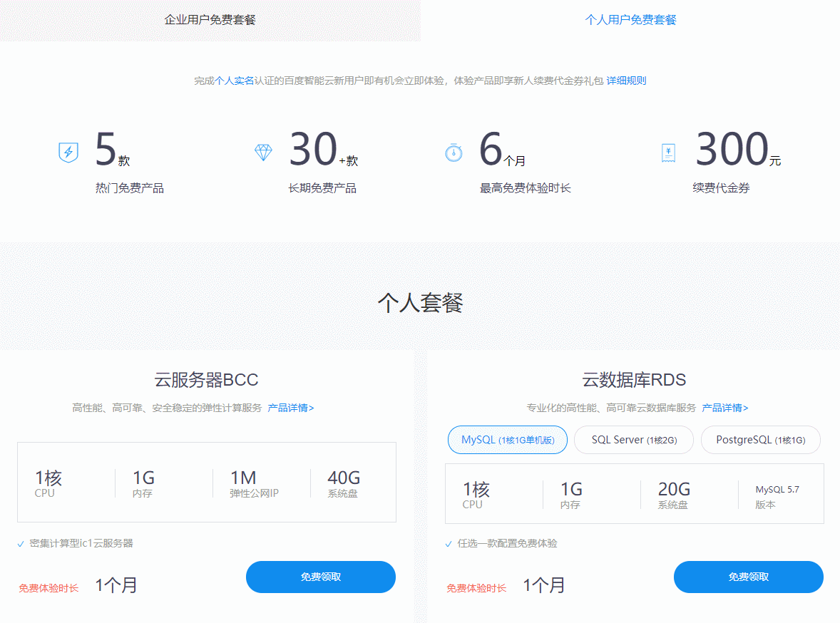Select PostgreSQL (1核1G) configuration
This screenshot has width=840, height=623.
pos(760,440)
